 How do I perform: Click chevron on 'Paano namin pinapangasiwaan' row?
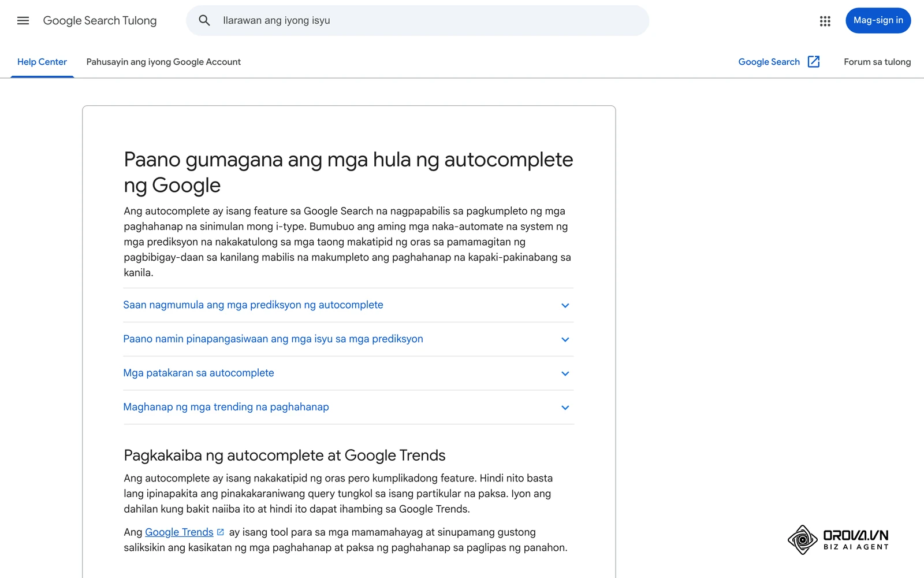coord(565,339)
